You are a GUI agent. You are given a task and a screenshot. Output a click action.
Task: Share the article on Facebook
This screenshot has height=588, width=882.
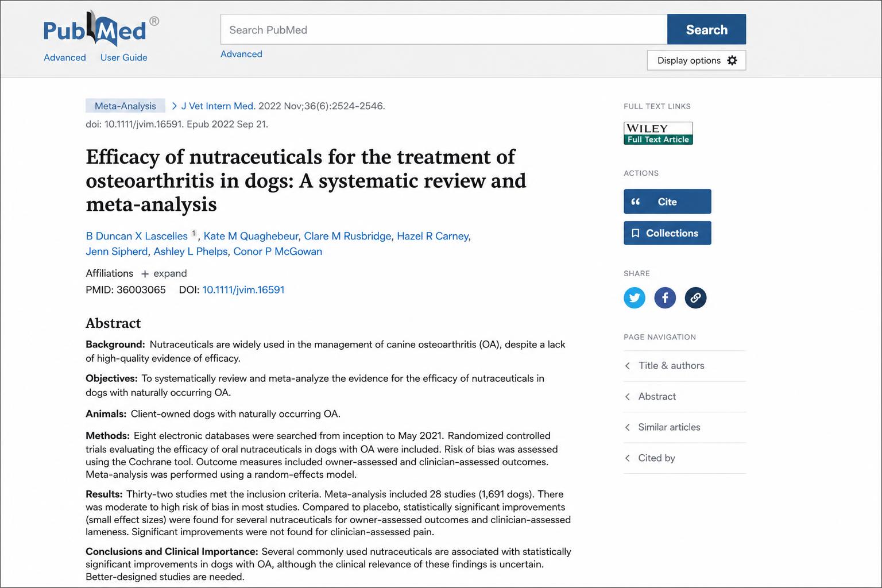(x=665, y=297)
